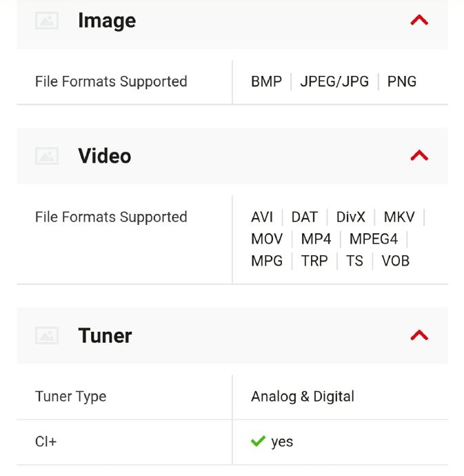Click the PNG format value
The width and height of the screenshot is (464, 476).
pyautogui.click(x=402, y=81)
